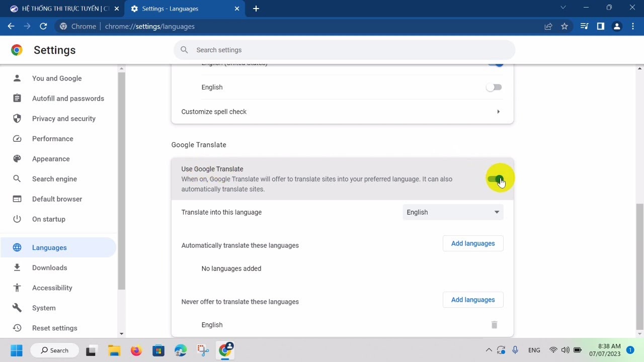Open a new tab with the plus button

(x=256, y=9)
